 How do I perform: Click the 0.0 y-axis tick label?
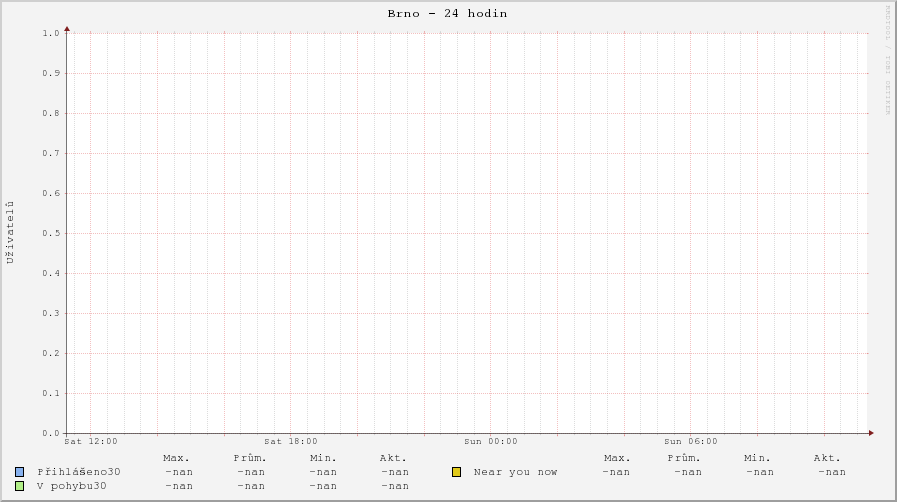51,433
